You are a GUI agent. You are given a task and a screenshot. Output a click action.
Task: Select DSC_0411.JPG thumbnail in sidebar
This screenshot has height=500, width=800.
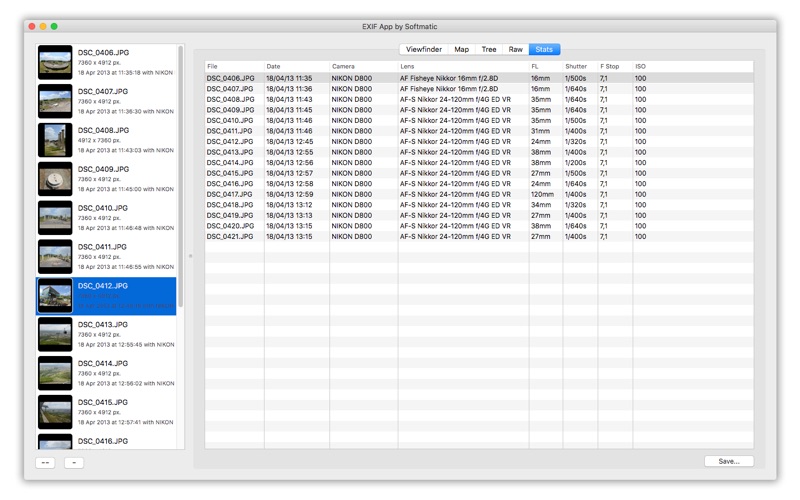pos(55,257)
